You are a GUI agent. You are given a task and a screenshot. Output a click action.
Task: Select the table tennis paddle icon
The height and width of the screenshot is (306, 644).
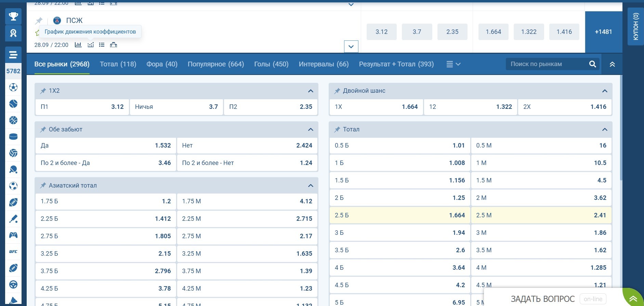tap(13, 169)
